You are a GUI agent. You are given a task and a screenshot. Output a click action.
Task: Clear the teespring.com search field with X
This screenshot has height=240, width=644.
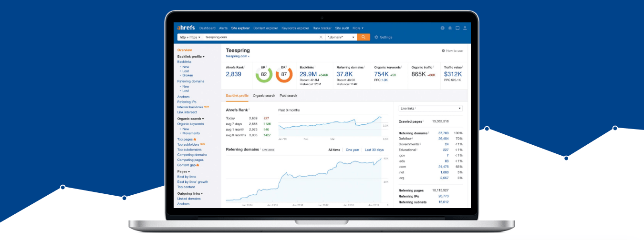coord(321,37)
